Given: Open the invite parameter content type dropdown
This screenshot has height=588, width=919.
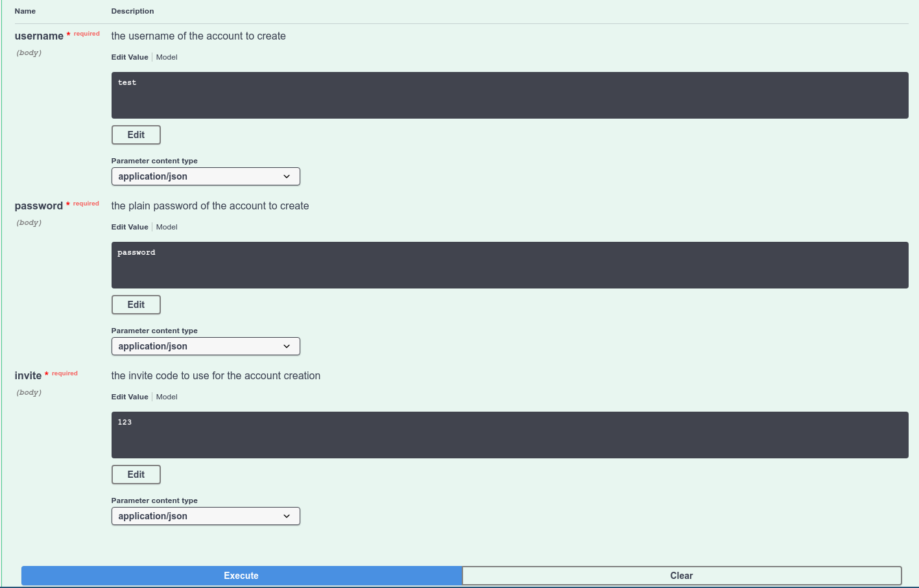Looking at the screenshot, I should (205, 515).
